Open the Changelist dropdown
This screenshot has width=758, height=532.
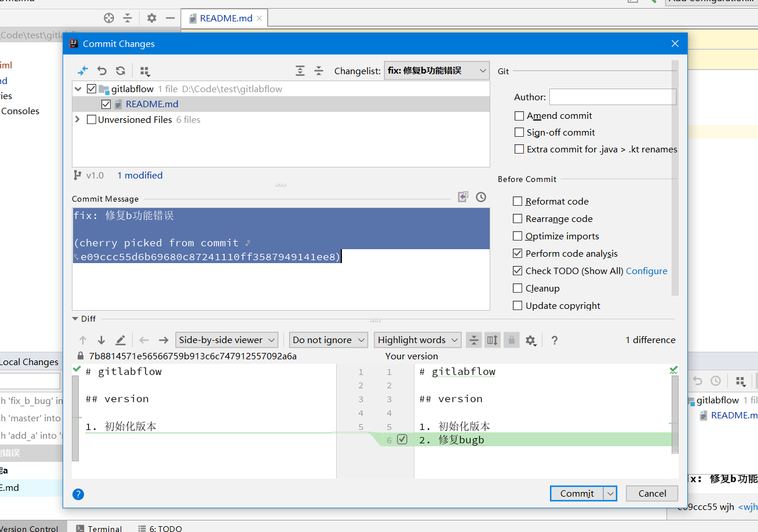pos(436,71)
